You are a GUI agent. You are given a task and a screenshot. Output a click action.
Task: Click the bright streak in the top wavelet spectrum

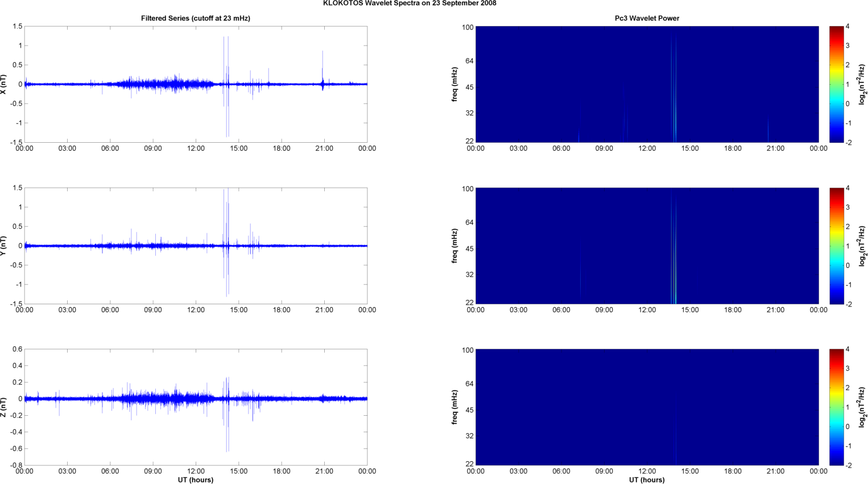point(673,90)
